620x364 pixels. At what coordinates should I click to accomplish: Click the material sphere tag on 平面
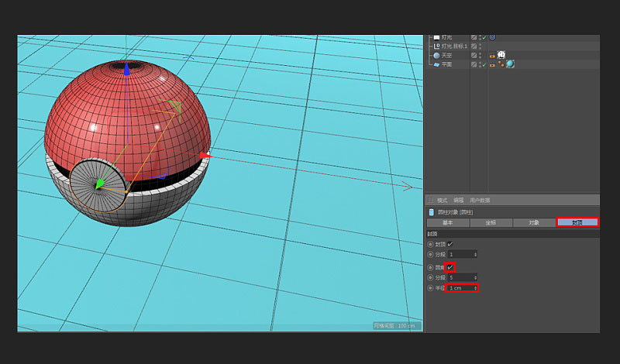pos(511,64)
